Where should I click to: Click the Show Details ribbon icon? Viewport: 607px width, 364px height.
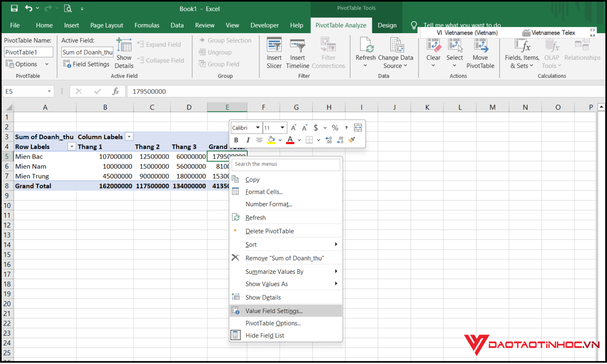[x=124, y=53]
